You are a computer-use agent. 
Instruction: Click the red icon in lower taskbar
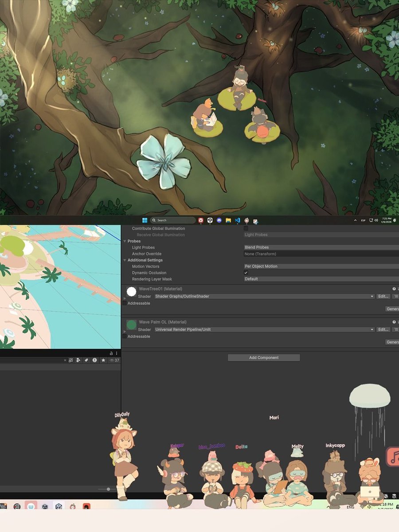click(86, 506)
